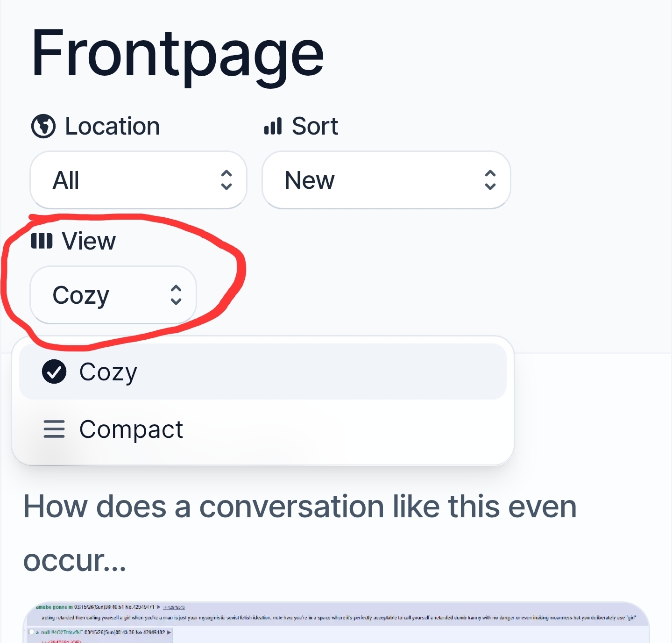Click the checkmark icon next to Cozy
Viewport: 672px width, 643px height.
(54, 372)
